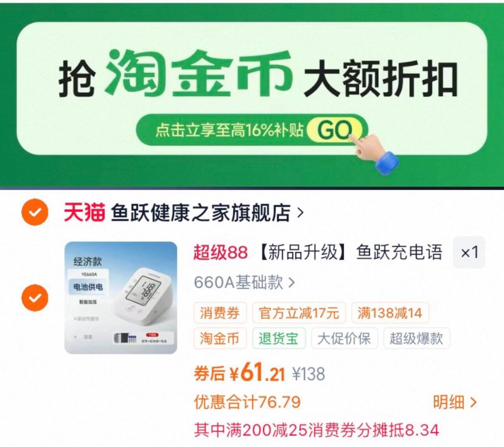The height and width of the screenshot is (447, 504).
Task: Uncheck the store-level orange checkmark
Action: pyautogui.click(x=35, y=212)
